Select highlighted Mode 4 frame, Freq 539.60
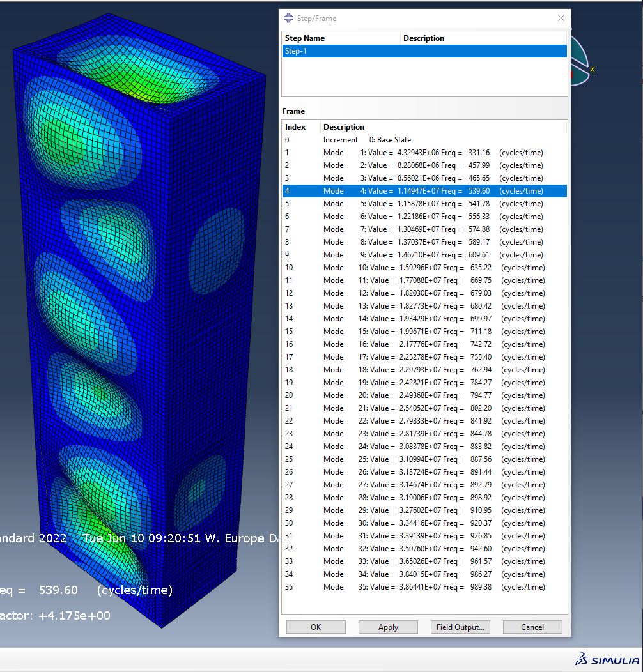The image size is (643, 672). tap(424, 191)
